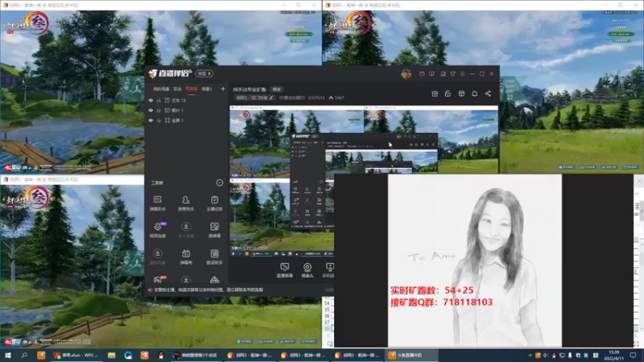
Task: Open the 弹幕助手 tool in toolbox
Action: 157,204
